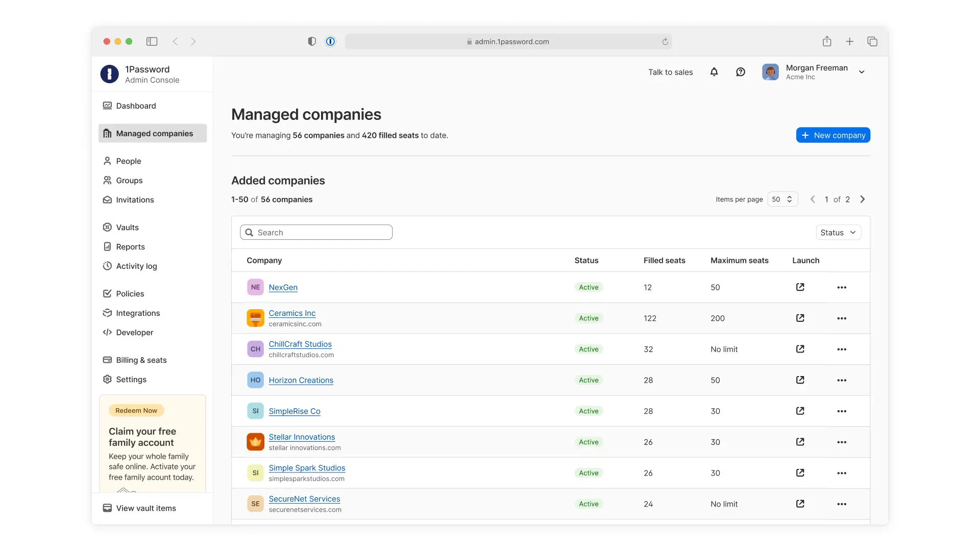Viewport: 980px width, 551px height.
Task: Open Vaults in sidebar
Action: (153, 227)
